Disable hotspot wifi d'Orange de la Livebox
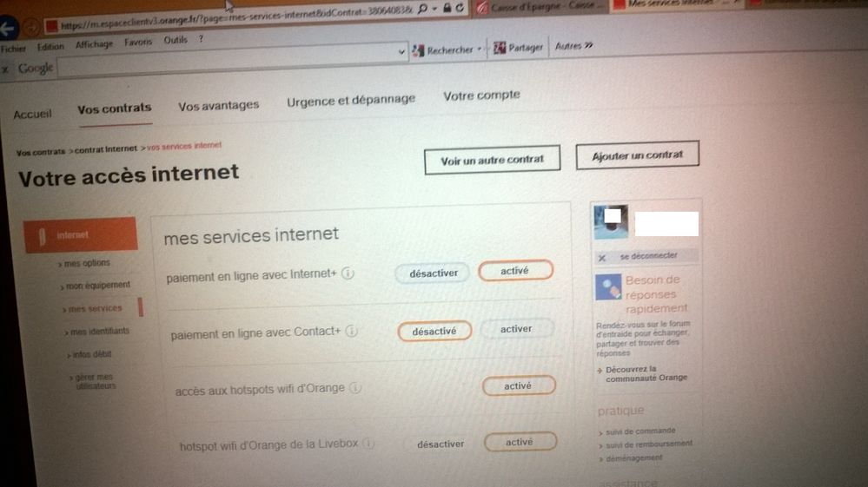The height and width of the screenshot is (487, 868). pos(441,444)
